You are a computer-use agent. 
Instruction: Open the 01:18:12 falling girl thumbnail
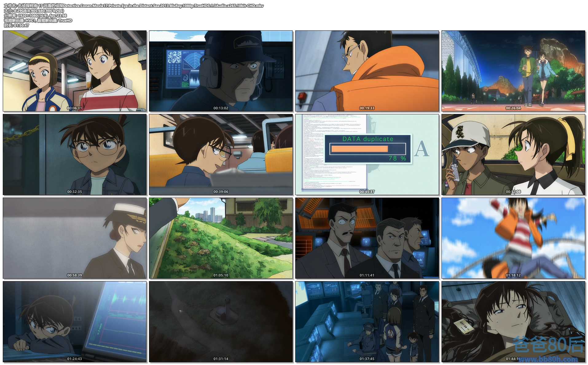pyautogui.click(x=513, y=238)
